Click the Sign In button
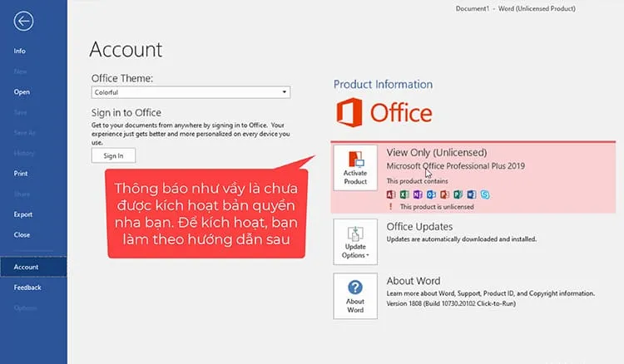The width and height of the screenshot is (624, 364). 113,155
